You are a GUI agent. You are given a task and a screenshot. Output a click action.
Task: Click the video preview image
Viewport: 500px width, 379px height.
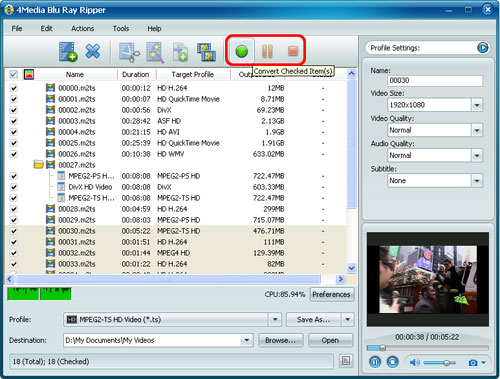pyautogui.click(x=428, y=280)
